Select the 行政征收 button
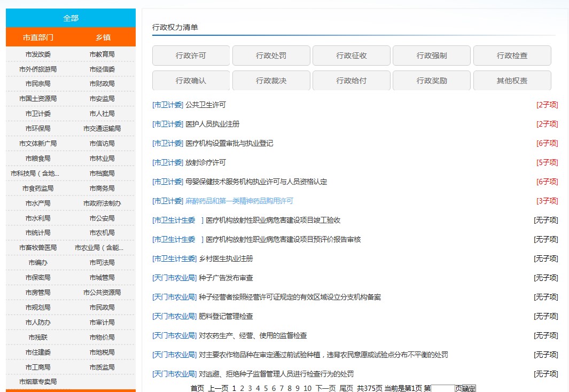This screenshot has width=569, height=392. [351, 56]
